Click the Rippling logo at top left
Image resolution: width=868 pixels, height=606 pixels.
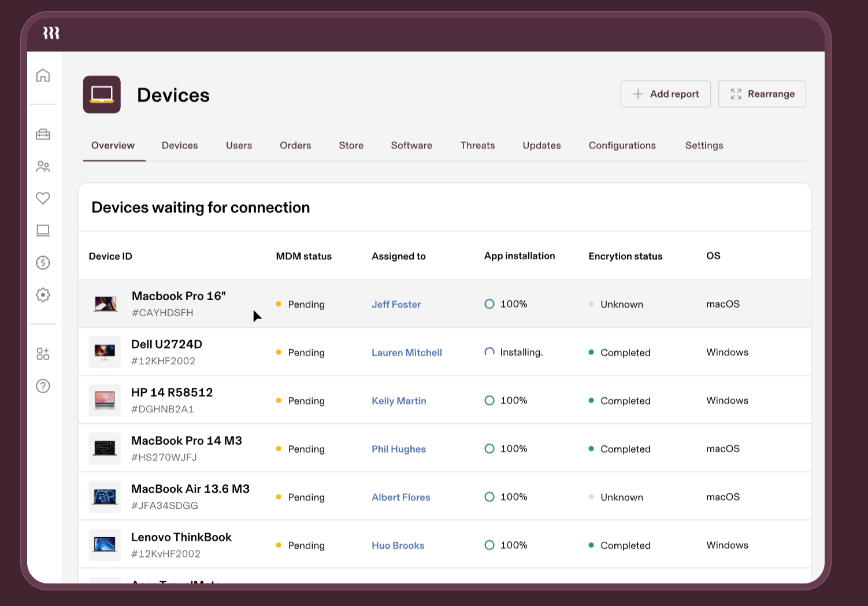[51, 34]
